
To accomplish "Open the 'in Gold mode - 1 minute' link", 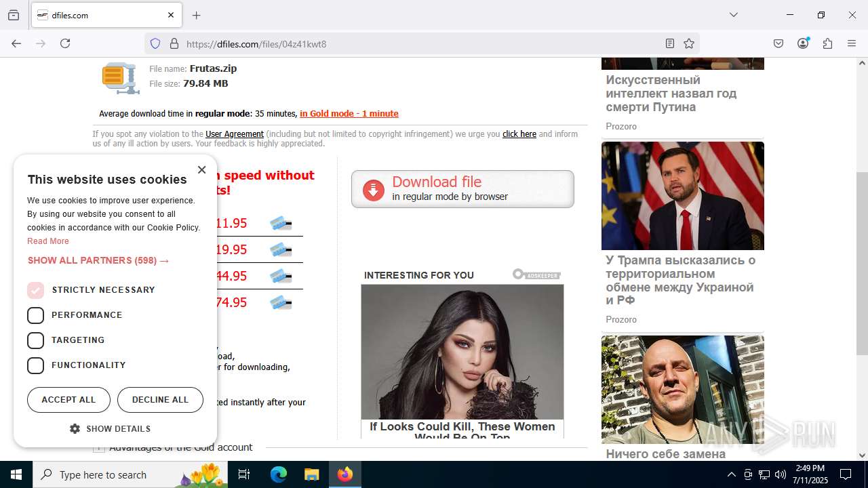I will 349,114.
